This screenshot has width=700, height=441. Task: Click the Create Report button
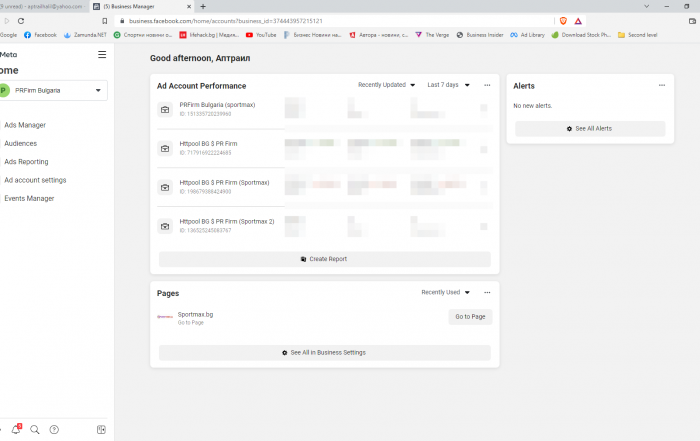[x=325, y=259]
